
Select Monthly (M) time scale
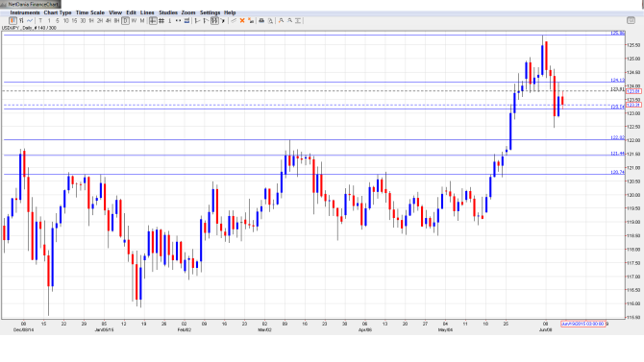coord(142,20)
